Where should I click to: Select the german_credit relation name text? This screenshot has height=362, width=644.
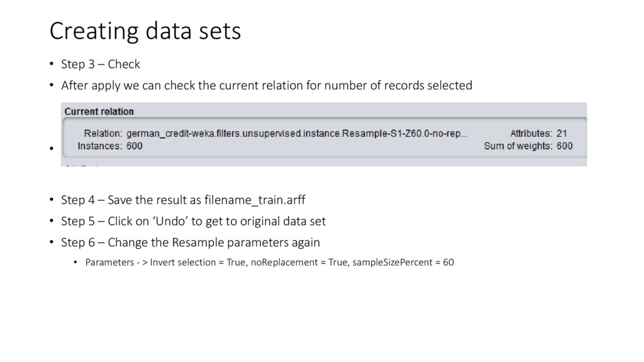point(297,133)
